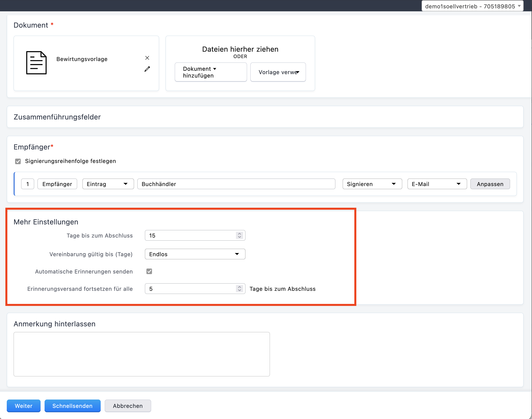
Task: Click the Anpassen button
Action: 490,184
